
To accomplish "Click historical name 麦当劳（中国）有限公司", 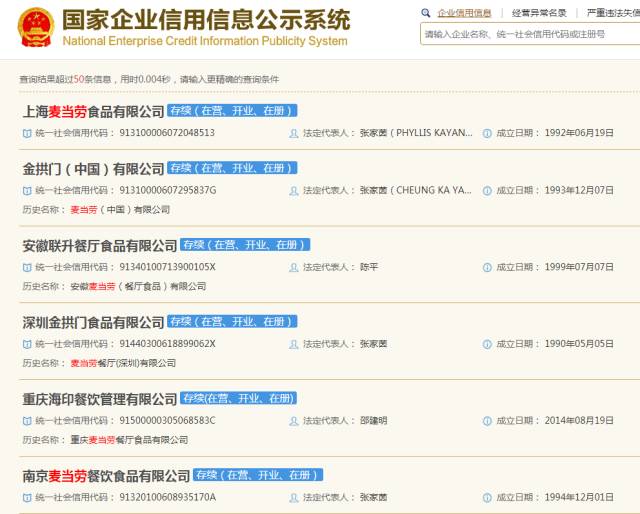I will (x=120, y=209).
